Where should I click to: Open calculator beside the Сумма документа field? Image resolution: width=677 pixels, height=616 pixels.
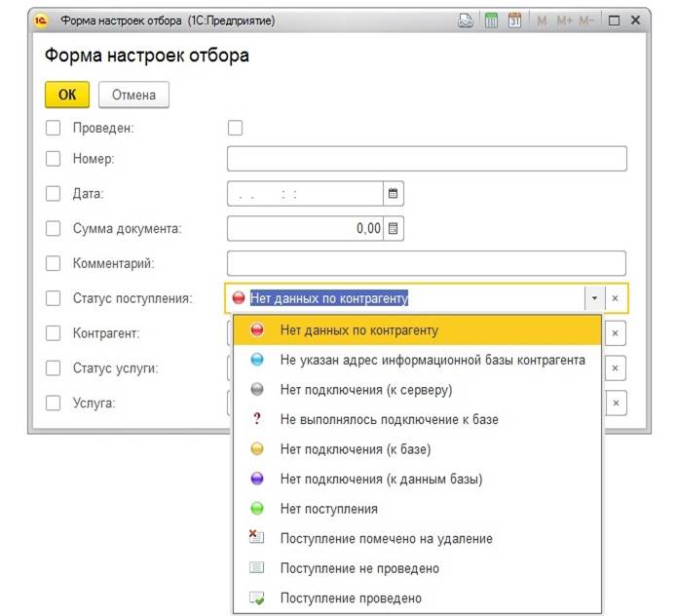394,229
